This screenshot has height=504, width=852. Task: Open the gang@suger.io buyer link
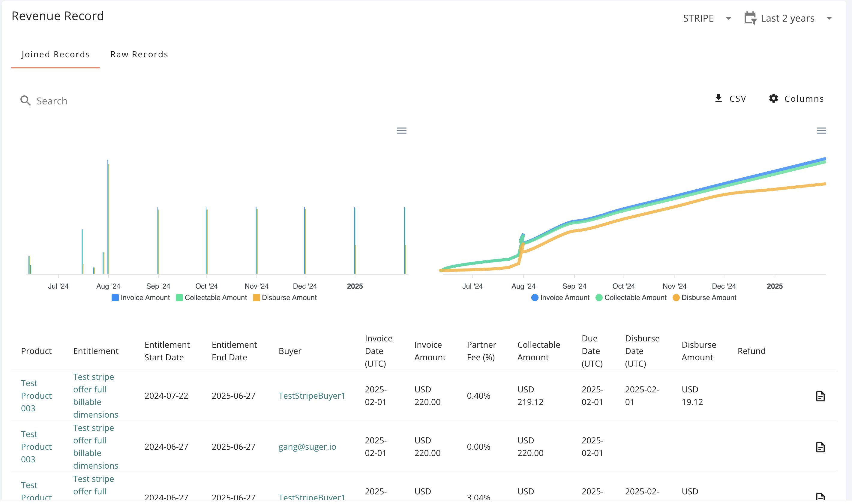tap(307, 447)
